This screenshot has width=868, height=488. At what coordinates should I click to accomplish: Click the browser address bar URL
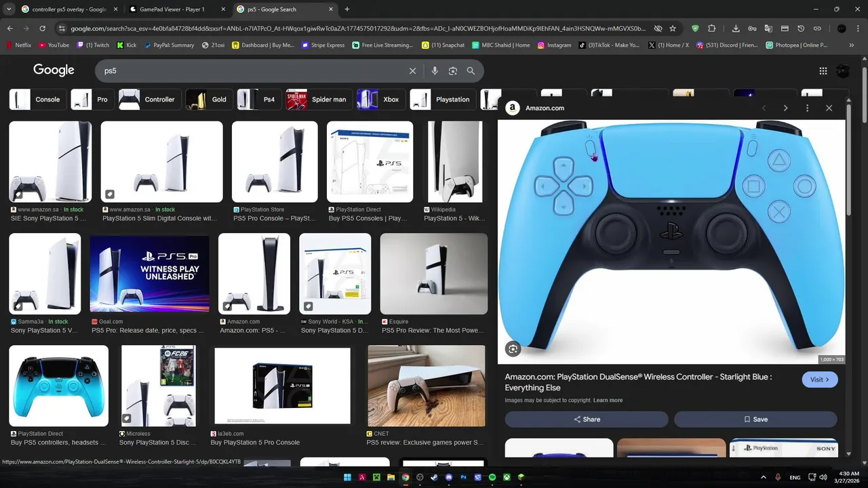click(358, 28)
